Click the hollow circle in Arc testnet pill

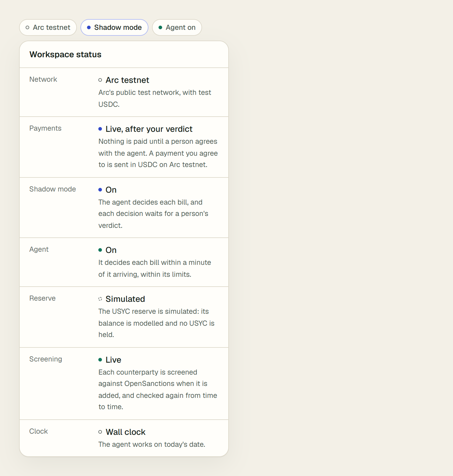click(27, 27)
